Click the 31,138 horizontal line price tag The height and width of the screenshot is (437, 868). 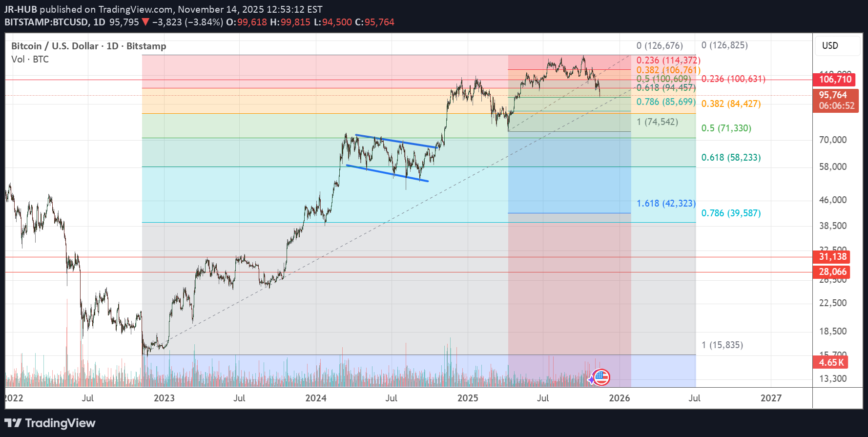[832, 257]
